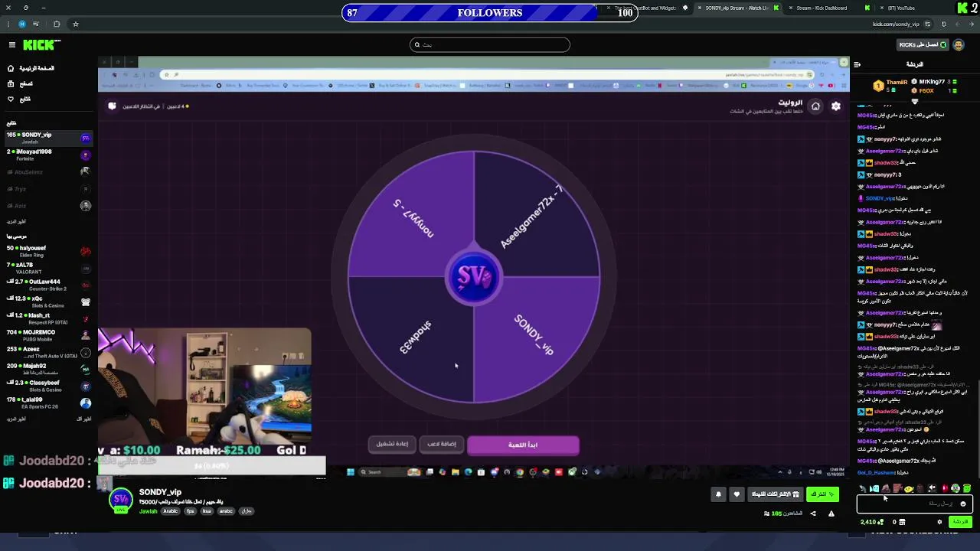Open iMoayad1998 channel in sidebar
The image size is (980, 551).
coord(49,155)
